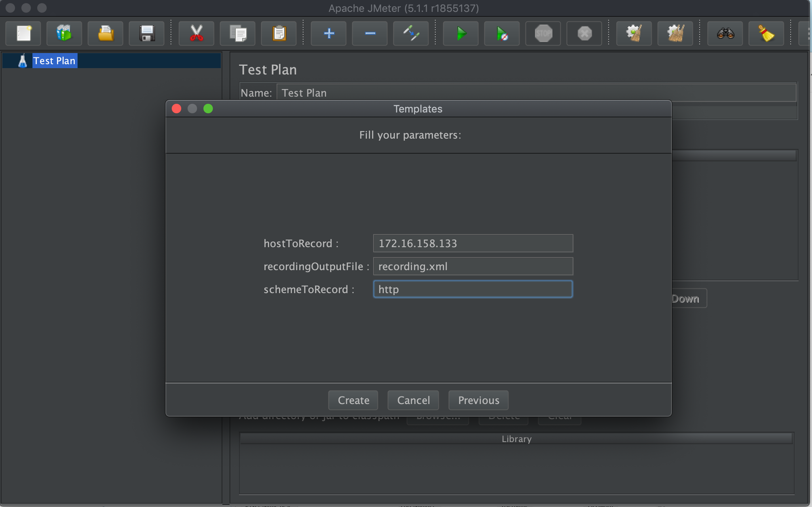Click 'Fill your parameters:' text
Image resolution: width=812 pixels, height=507 pixels.
pyautogui.click(x=410, y=135)
